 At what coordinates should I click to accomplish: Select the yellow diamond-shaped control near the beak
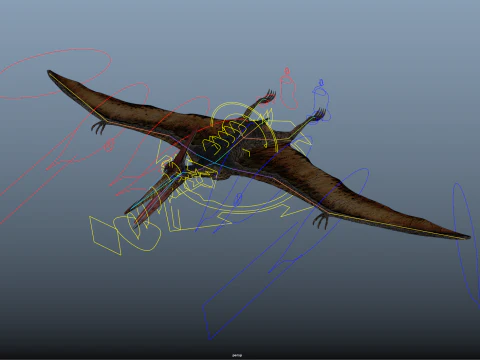pos(106,235)
